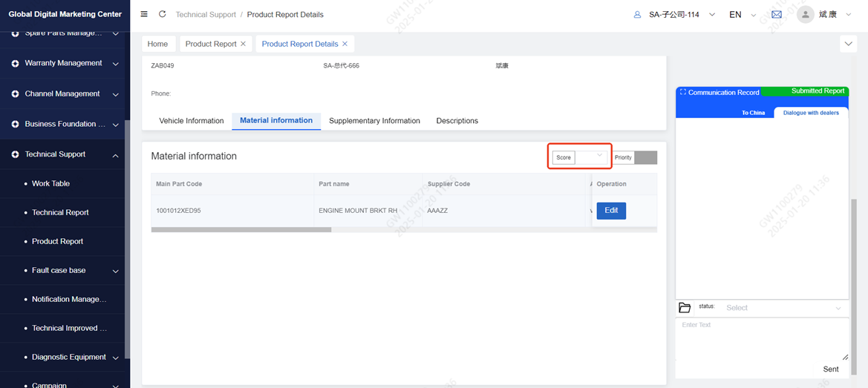Open the Supplementary Information tab
868x388 pixels.
tap(374, 121)
